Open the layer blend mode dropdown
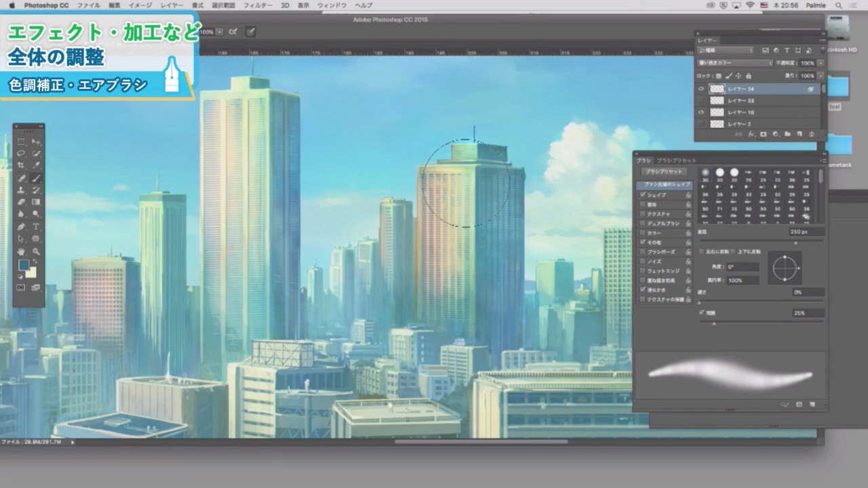This screenshot has height=488, width=868. (736, 63)
